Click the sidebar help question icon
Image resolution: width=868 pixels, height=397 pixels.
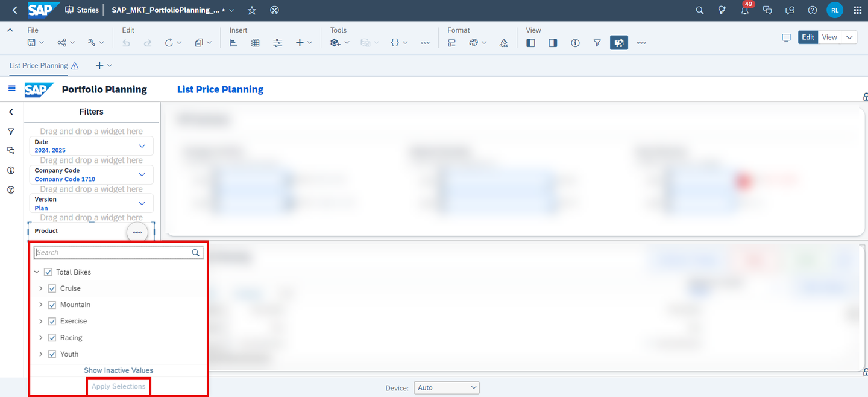point(11,190)
